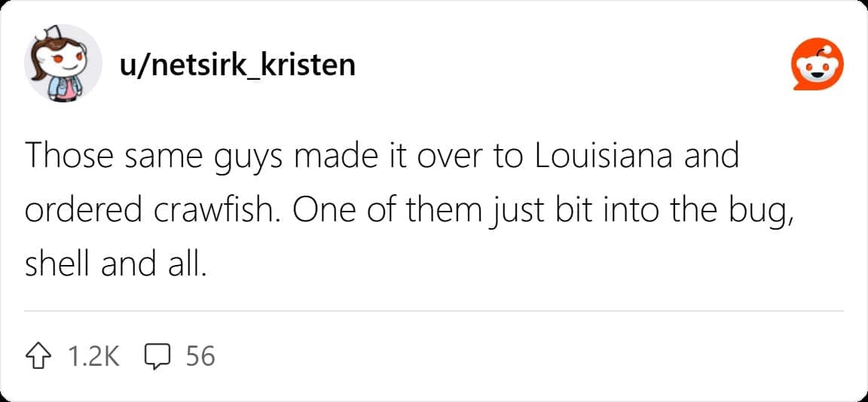868x402 pixels.
Task: Open the u/netsirk_kristen profile link
Action: point(237,65)
